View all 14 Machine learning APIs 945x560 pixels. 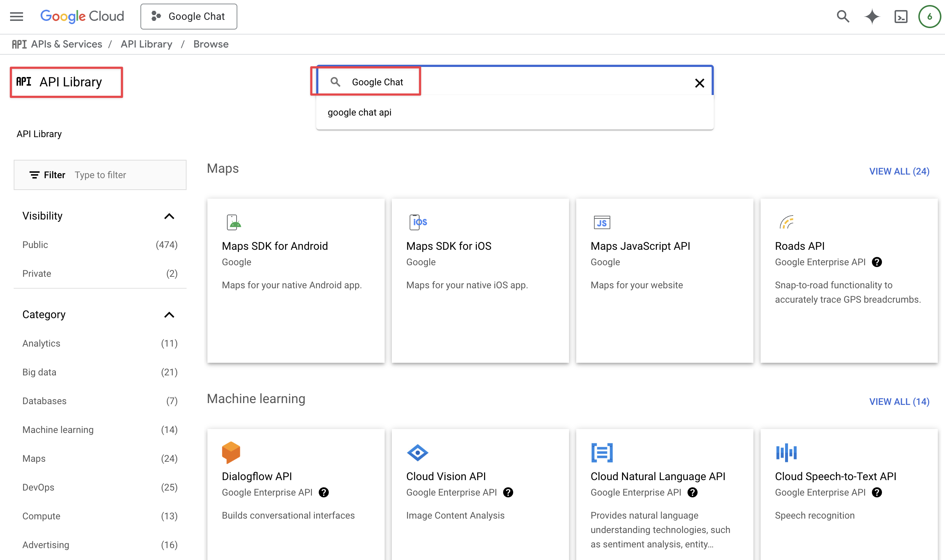tap(899, 402)
